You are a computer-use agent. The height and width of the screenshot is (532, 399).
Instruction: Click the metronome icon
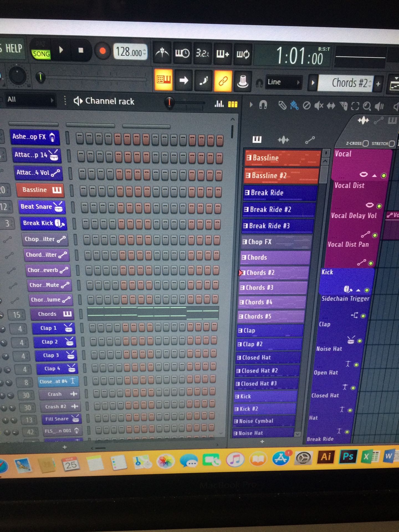click(162, 53)
